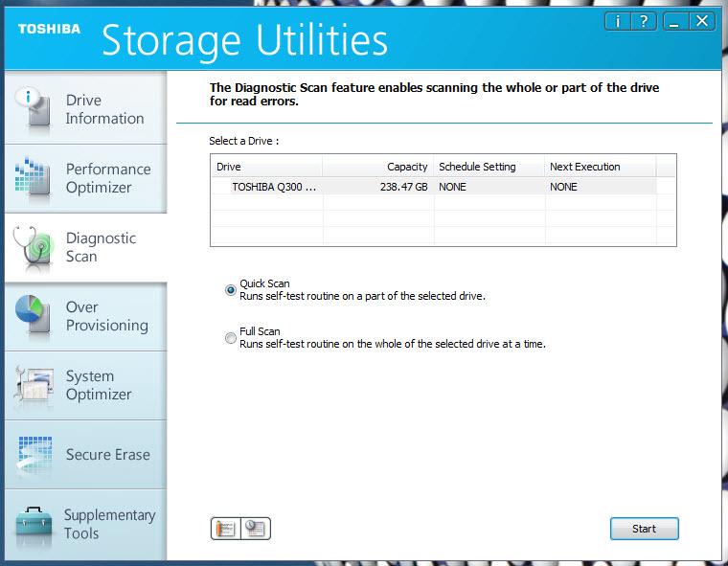Image resolution: width=728 pixels, height=566 pixels.
Task: Open help via the question mark icon
Action: click(644, 21)
